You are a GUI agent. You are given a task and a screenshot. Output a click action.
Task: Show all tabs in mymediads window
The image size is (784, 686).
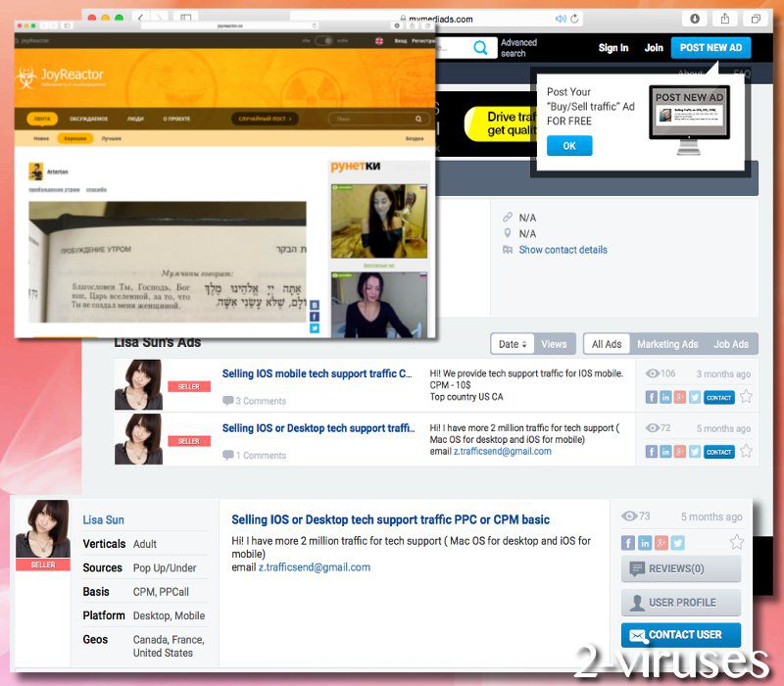pos(756,19)
